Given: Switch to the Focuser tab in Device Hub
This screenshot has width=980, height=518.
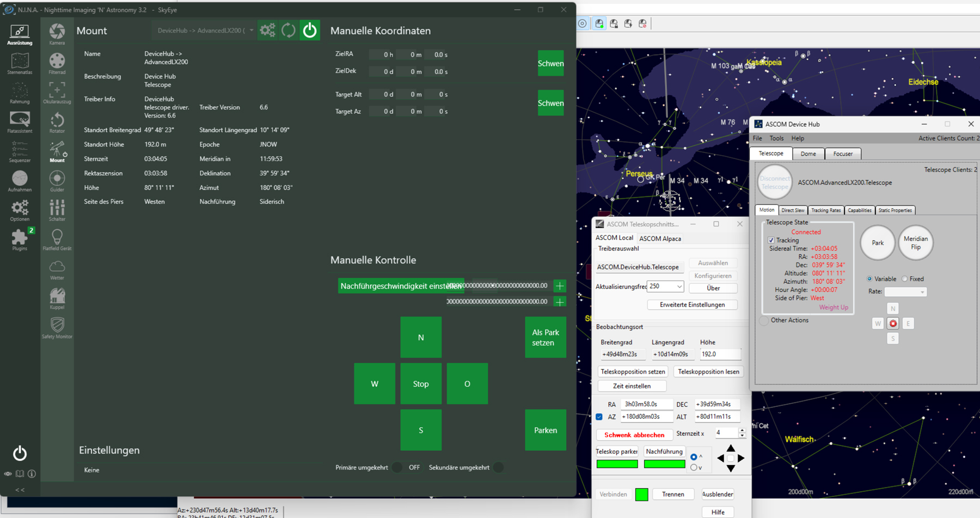Looking at the screenshot, I should [843, 154].
